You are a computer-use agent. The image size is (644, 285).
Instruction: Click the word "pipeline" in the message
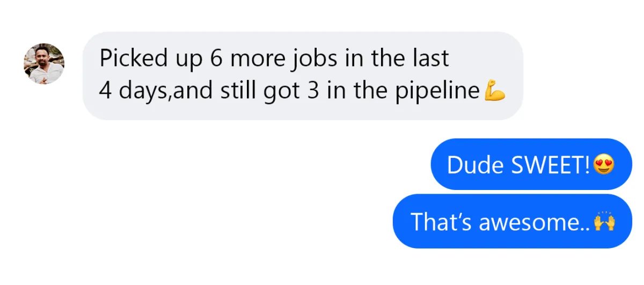pyautogui.click(x=437, y=92)
